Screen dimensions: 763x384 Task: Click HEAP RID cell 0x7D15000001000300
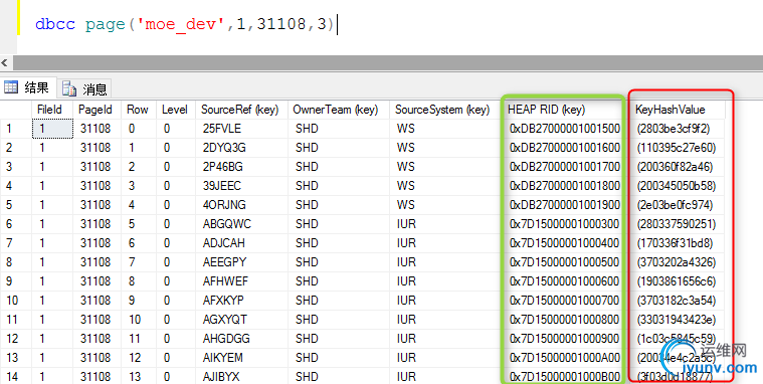point(564,224)
